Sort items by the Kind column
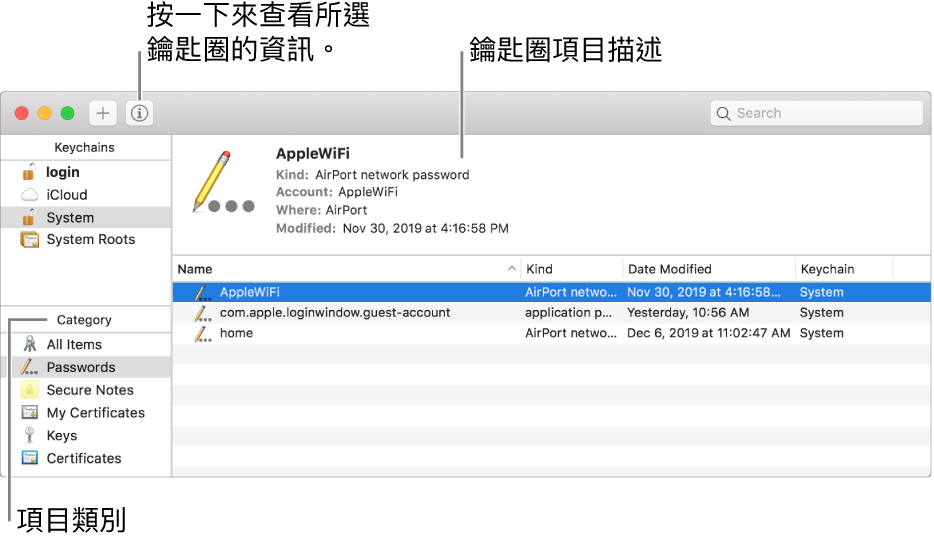This screenshot has width=934, height=537. [x=572, y=269]
